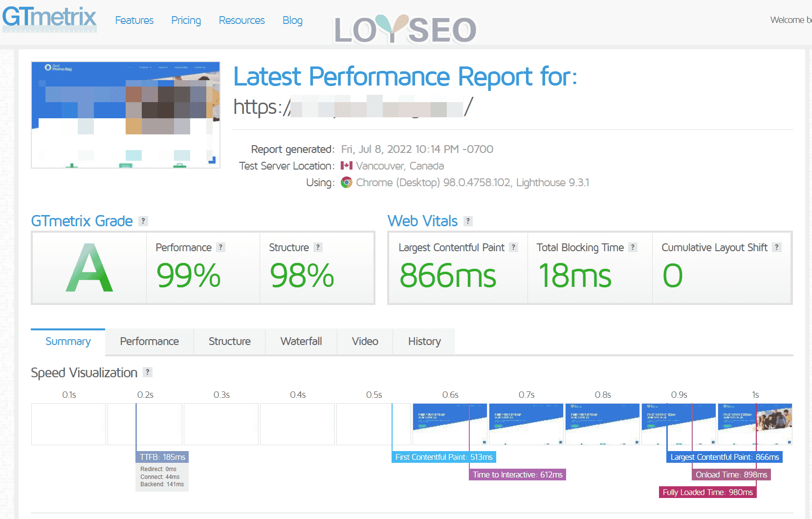Click the Cumulative Layout Shift value 0
Image resolution: width=812 pixels, height=519 pixels.
[x=673, y=276]
